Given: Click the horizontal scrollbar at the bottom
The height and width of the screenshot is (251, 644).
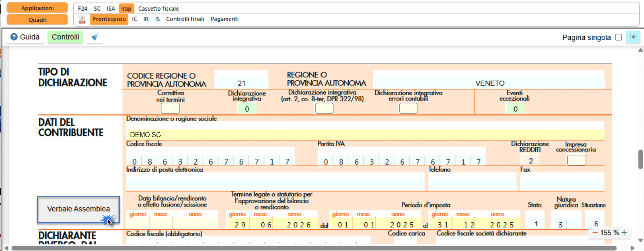Looking at the screenshot, I should click(314, 248).
